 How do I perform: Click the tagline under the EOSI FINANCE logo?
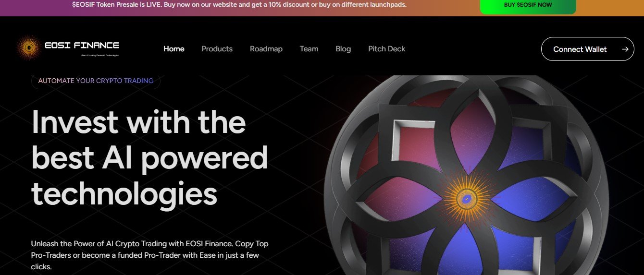100,55
